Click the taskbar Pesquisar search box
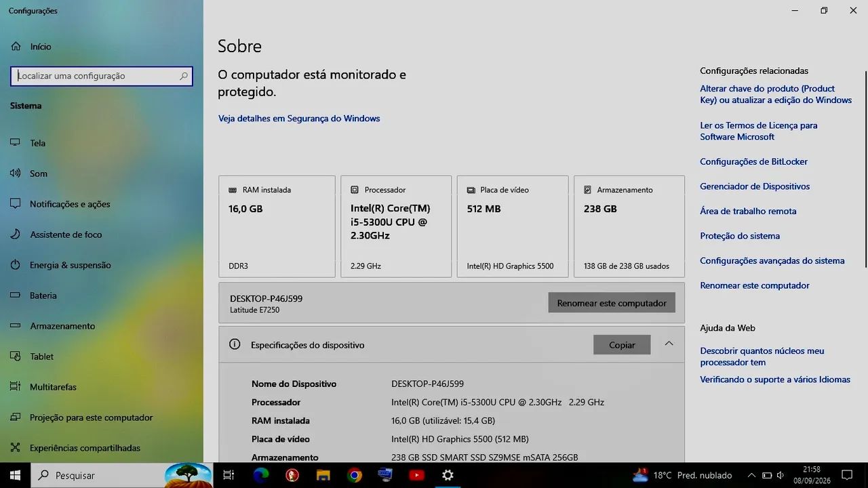The image size is (868, 488). (x=122, y=475)
